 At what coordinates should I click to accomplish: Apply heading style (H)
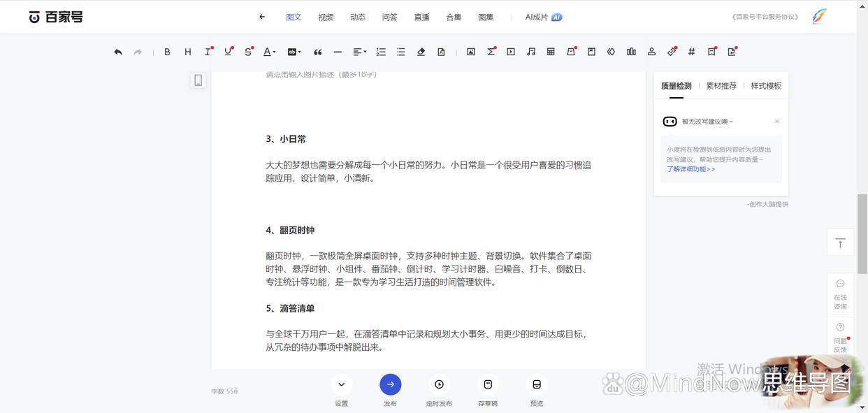187,52
